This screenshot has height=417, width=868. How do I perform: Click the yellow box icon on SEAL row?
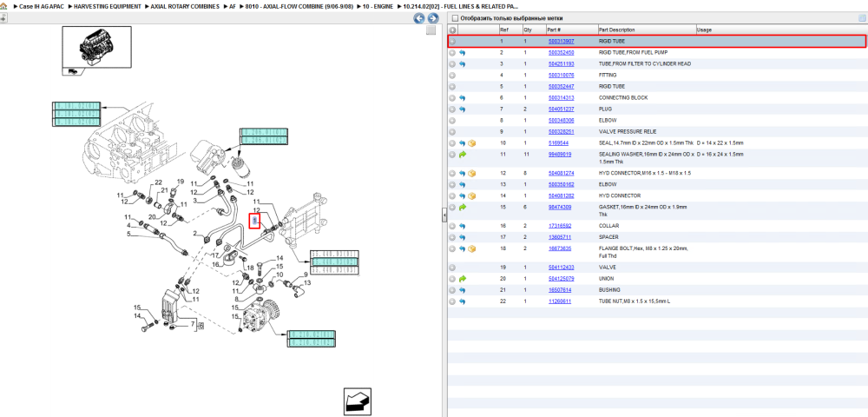click(x=472, y=142)
